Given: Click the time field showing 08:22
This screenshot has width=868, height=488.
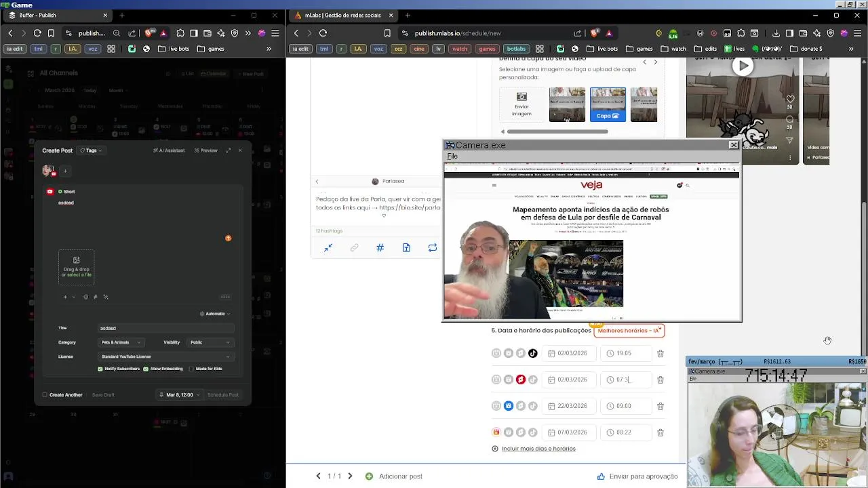Looking at the screenshot, I should (626, 432).
